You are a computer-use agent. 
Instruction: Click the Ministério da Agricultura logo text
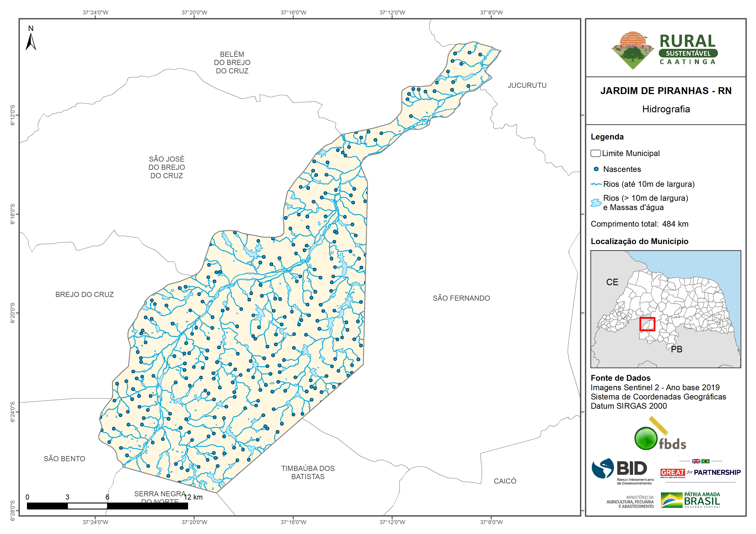click(x=630, y=502)
